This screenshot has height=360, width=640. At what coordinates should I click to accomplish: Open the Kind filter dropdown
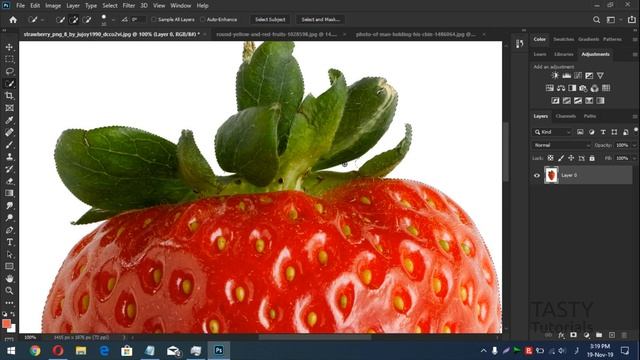[x=552, y=132]
